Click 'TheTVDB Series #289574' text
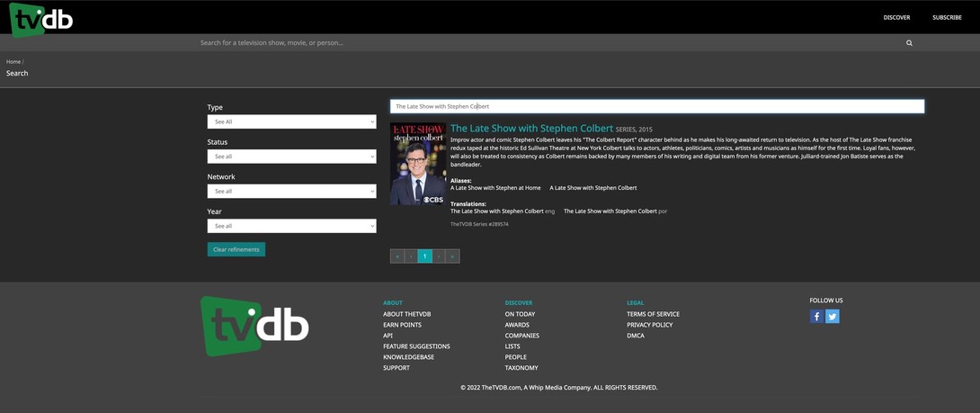Image resolution: width=980 pixels, height=413 pixels. tap(479, 224)
